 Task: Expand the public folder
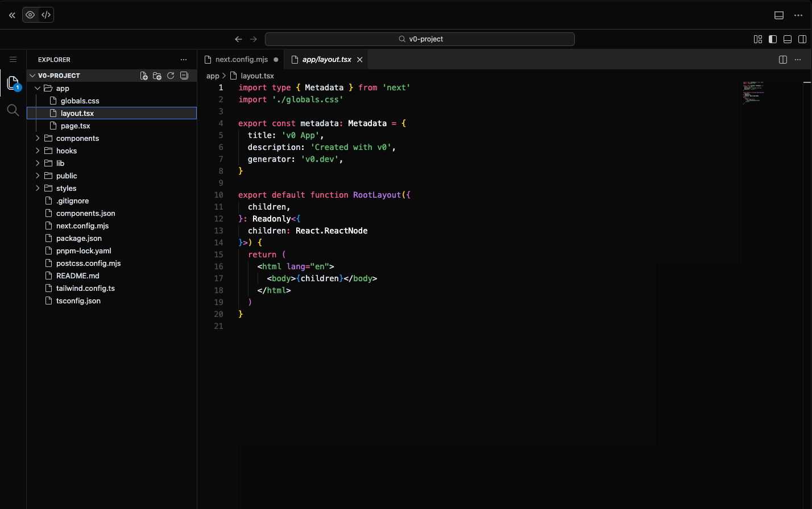tap(67, 176)
